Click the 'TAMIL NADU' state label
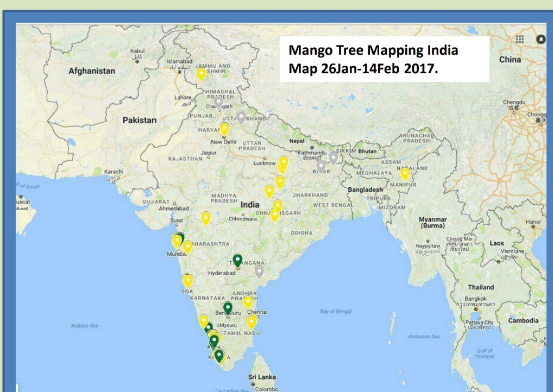The height and width of the screenshot is (392, 553). click(x=242, y=333)
